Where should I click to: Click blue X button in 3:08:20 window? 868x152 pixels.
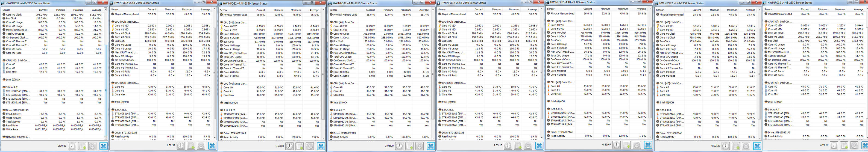point(431,146)
